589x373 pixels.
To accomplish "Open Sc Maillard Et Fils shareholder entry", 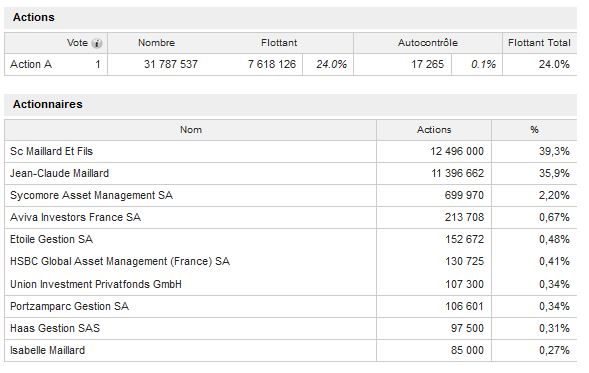I will tap(51, 151).
